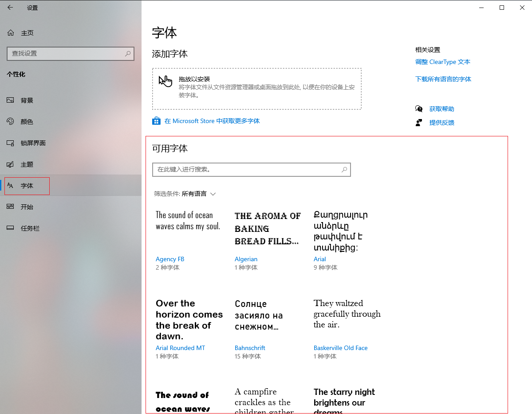Open the 主页 home icon

(x=11, y=33)
